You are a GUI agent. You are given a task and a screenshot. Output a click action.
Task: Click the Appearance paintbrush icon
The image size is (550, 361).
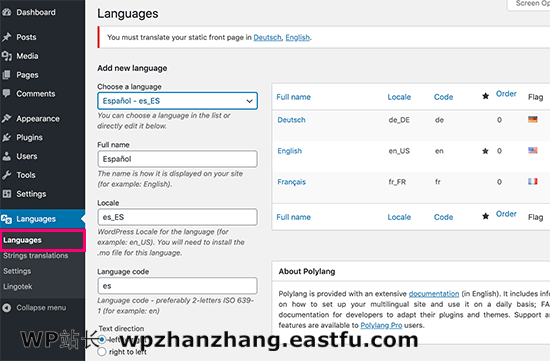(x=7, y=119)
